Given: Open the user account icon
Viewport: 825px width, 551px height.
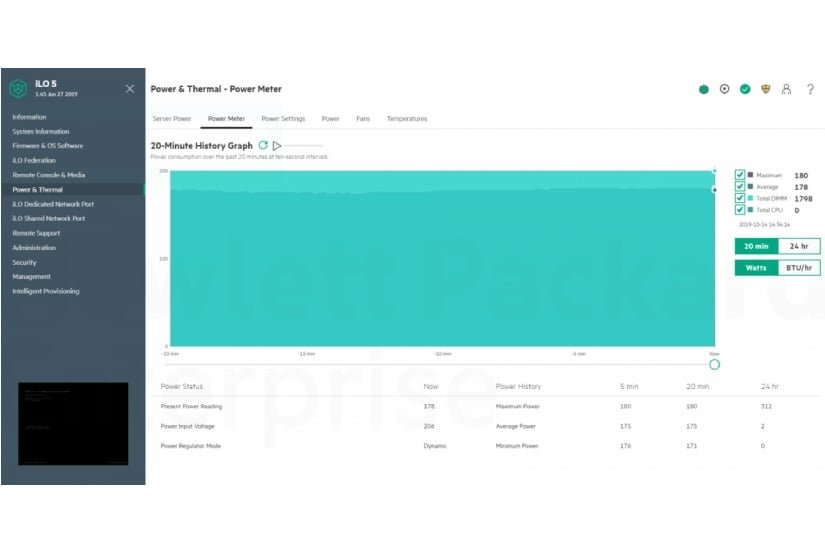Looking at the screenshot, I should coord(786,89).
